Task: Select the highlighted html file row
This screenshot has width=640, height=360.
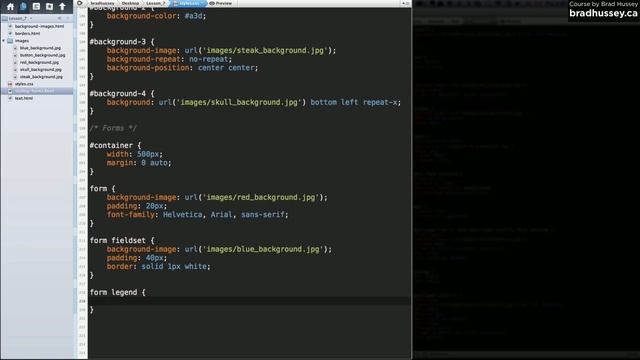Action: click(37, 91)
